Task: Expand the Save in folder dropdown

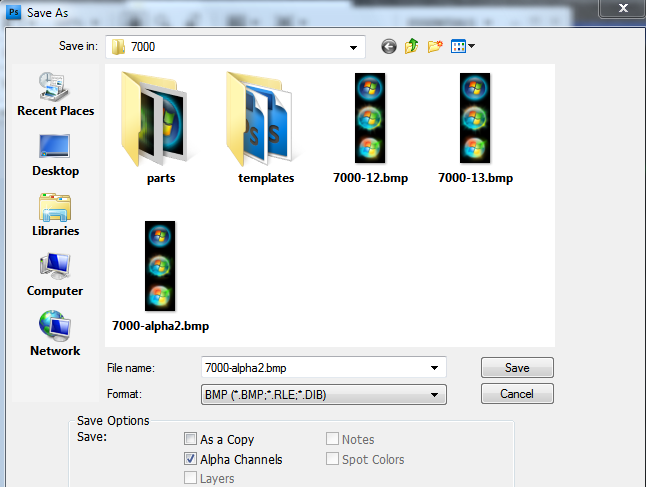Action: (353, 47)
